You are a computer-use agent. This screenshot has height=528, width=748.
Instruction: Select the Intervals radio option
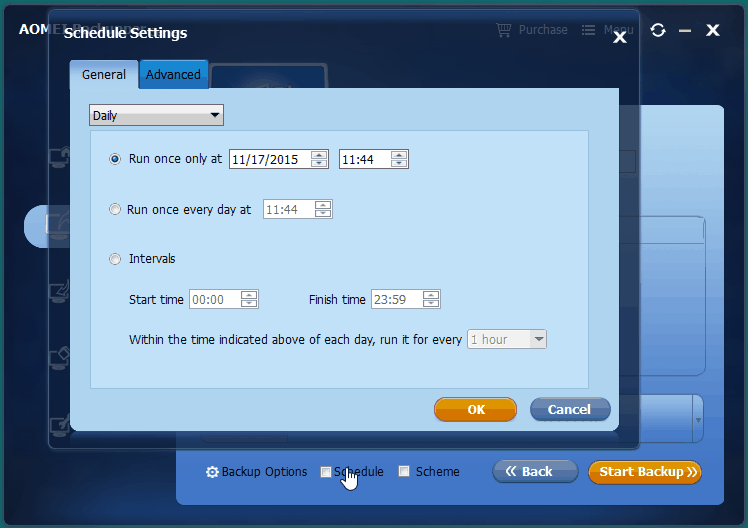click(115, 259)
